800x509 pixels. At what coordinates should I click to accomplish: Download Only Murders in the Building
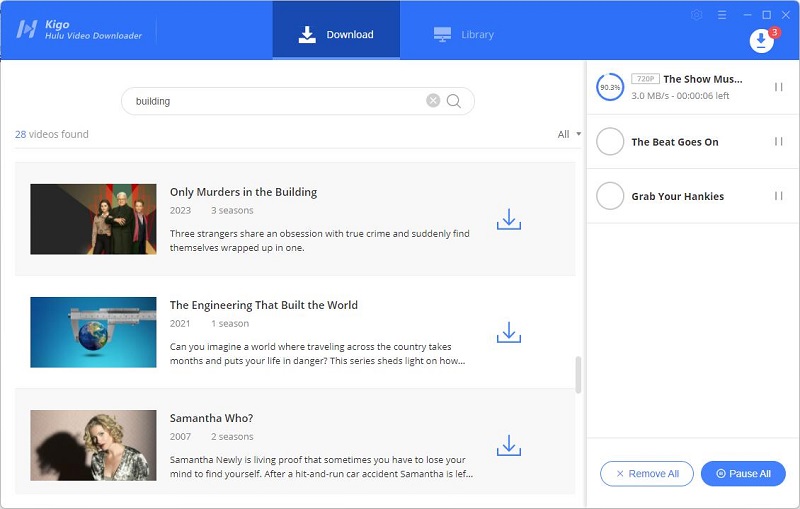(509, 219)
